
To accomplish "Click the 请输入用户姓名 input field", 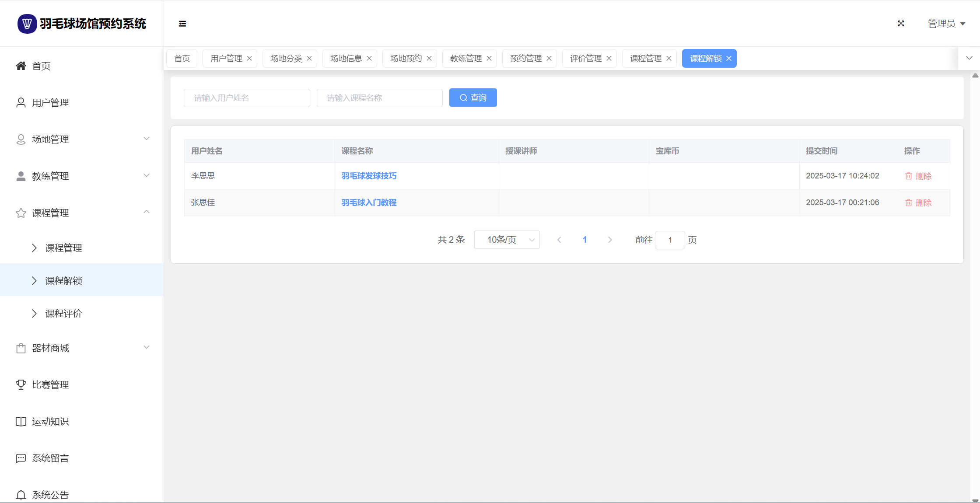I will (247, 98).
